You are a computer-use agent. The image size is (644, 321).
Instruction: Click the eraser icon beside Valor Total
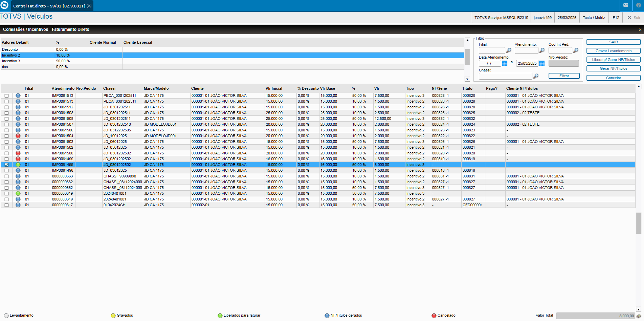[638, 316]
